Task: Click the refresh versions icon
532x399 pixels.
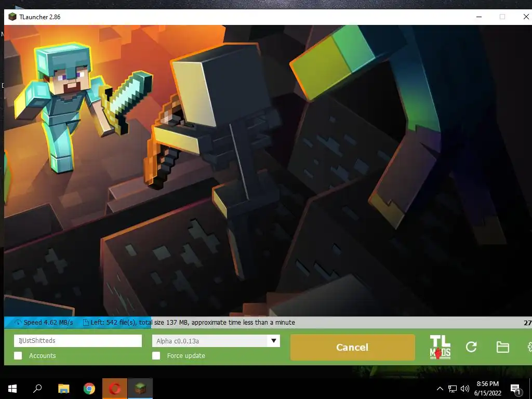Action: (471, 347)
